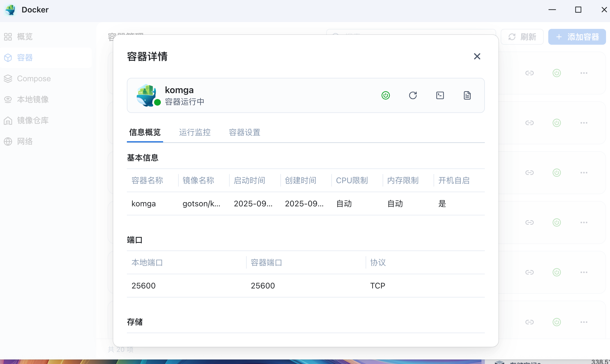Click the link icon on first container row
The width and height of the screenshot is (610, 364).
(529, 73)
